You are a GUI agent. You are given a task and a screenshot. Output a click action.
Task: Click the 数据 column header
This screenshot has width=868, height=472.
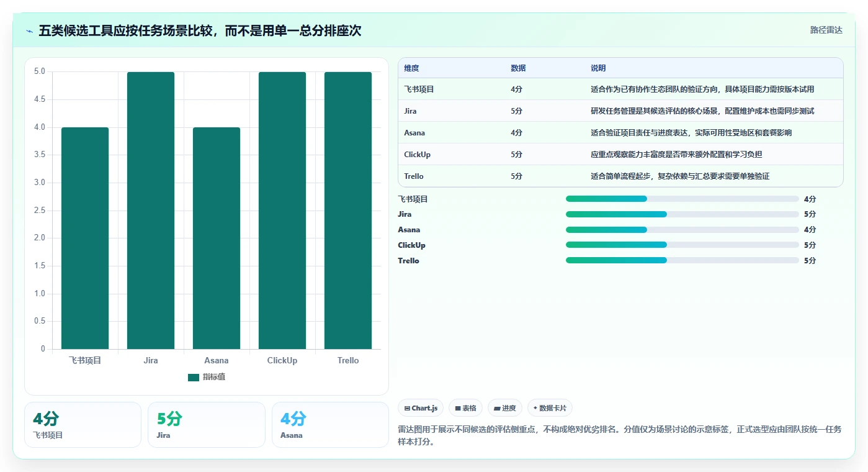point(518,68)
